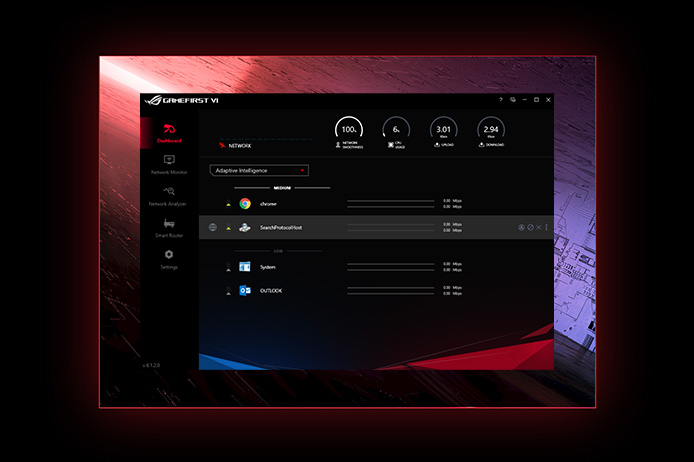Open the Adaptive Intelligence mode dropdown
This screenshot has width=694, height=462.
[x=259, y=170]
